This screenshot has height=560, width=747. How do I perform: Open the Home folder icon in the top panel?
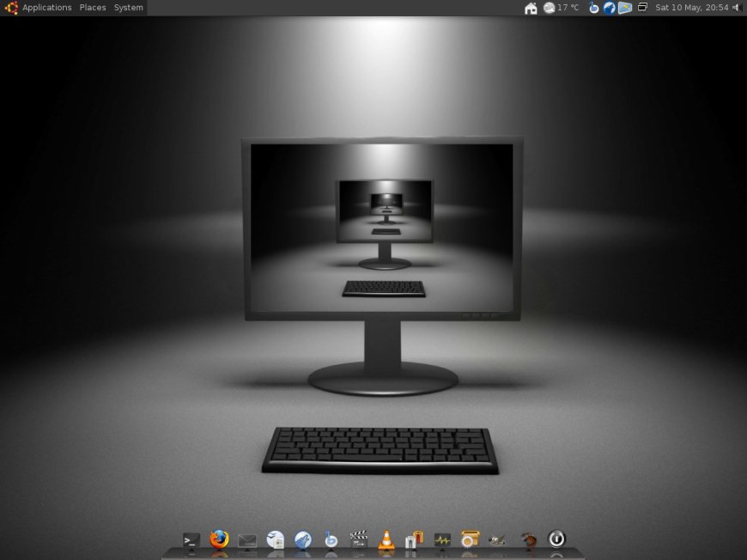point(531,8)
